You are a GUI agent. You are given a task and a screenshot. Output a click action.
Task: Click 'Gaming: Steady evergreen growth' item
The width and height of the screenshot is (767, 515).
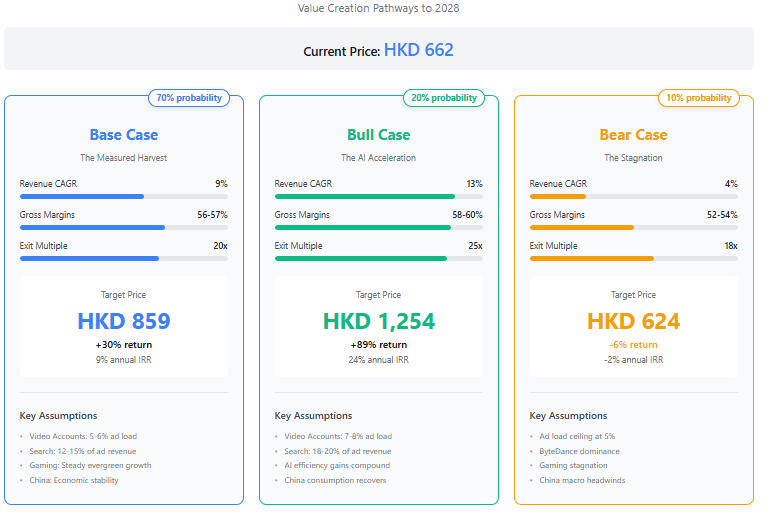[x=90, y=466]
